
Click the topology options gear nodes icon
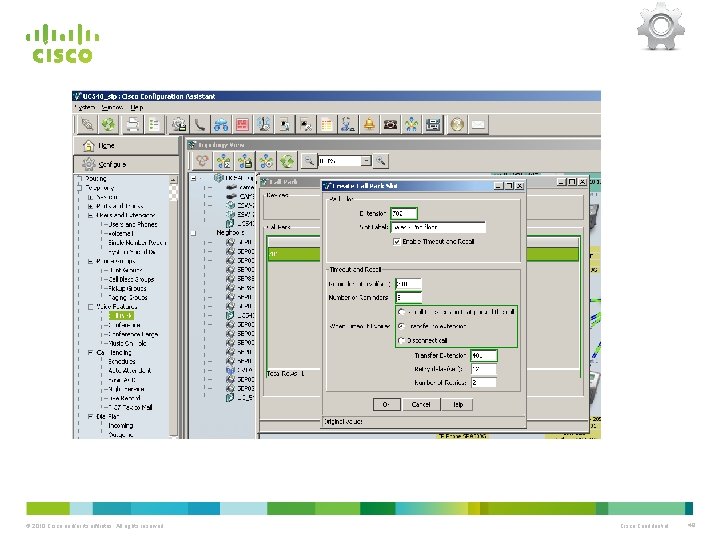tap(266, 161)
